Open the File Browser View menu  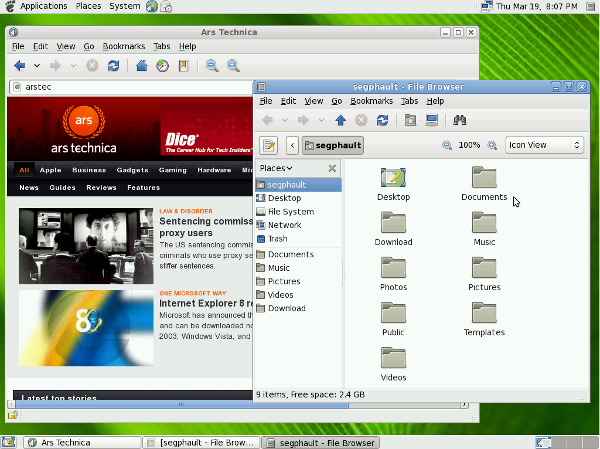(x=314, y=101)
